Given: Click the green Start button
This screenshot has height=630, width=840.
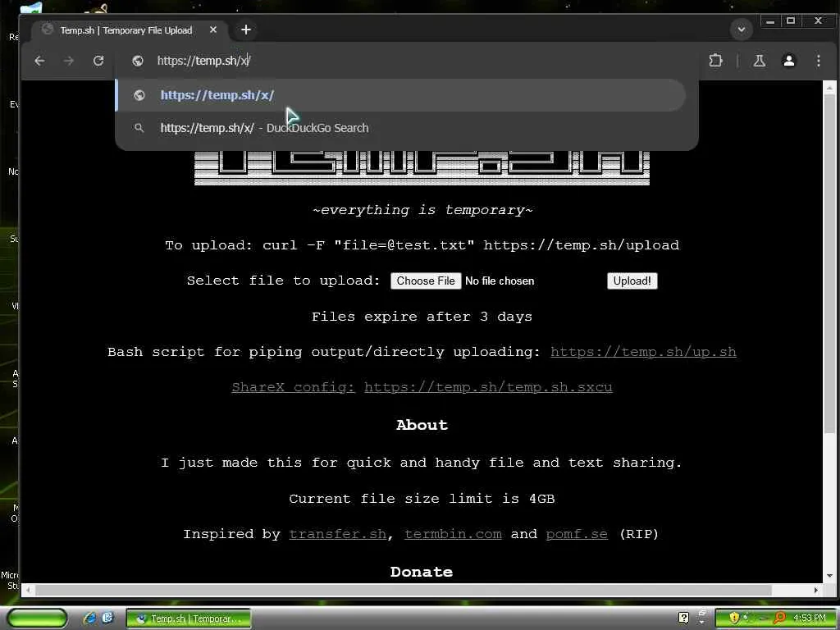Looking at the screenshot, I should pyautogui.click(x=37, y=619).
